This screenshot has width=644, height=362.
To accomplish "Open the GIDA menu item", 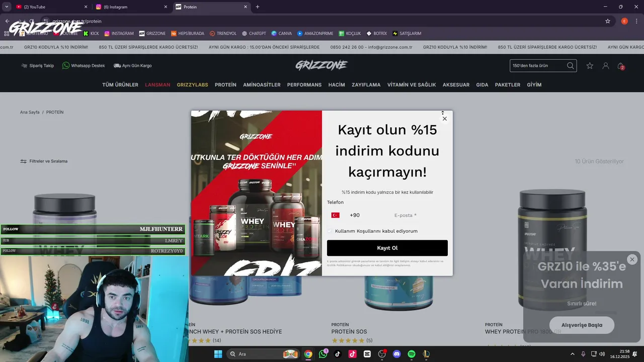I will (x=482, y=85).
